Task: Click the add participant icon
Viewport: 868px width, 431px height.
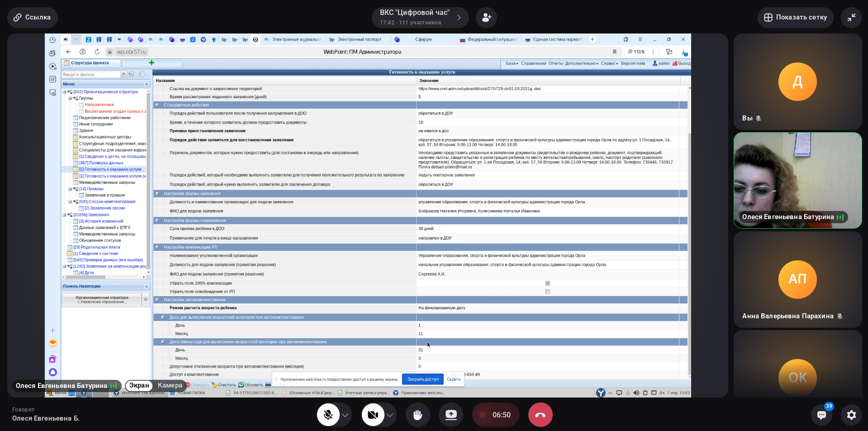Action: tap(486, 18)
